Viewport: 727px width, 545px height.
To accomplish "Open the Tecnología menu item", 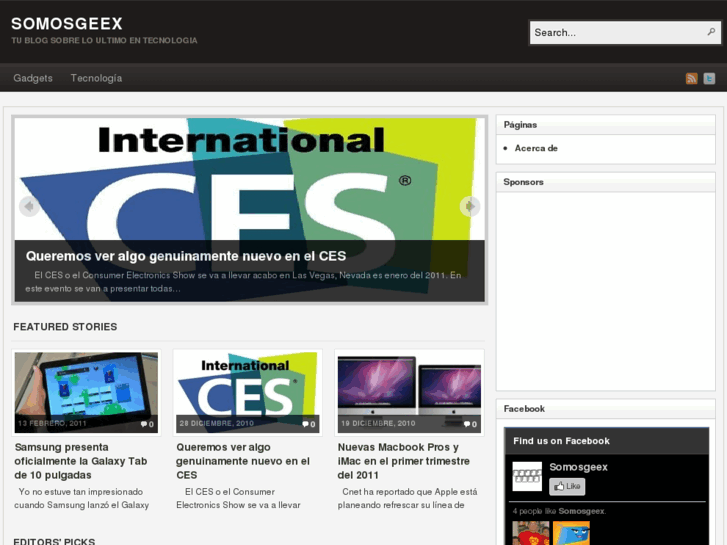I will tap(96, 78).
